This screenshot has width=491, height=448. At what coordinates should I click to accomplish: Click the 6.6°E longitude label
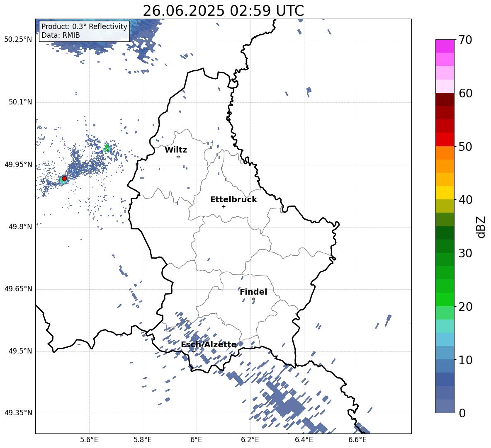pyautogui.click(x=357, y=440)
